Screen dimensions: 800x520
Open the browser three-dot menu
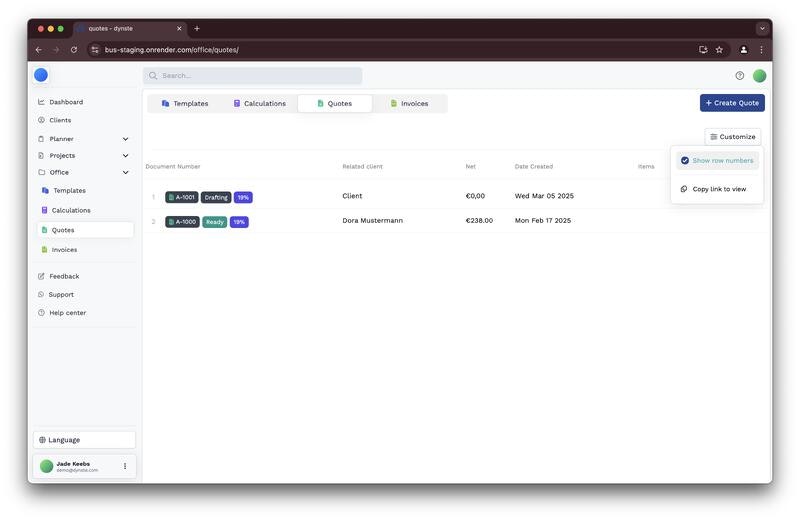pyautogui.click(x=761, y=49)
